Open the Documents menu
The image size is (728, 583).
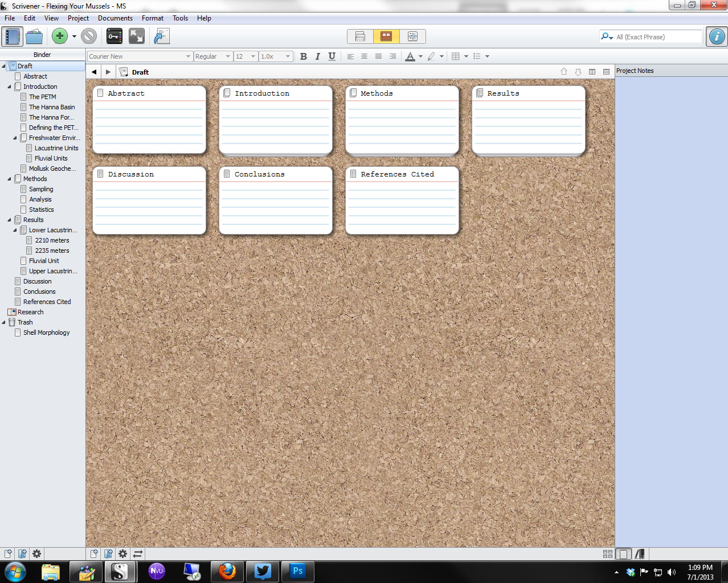point(115,18)
